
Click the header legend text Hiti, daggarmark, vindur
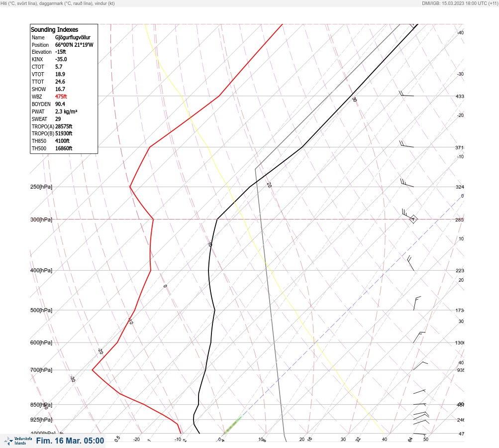coord(58,3)
